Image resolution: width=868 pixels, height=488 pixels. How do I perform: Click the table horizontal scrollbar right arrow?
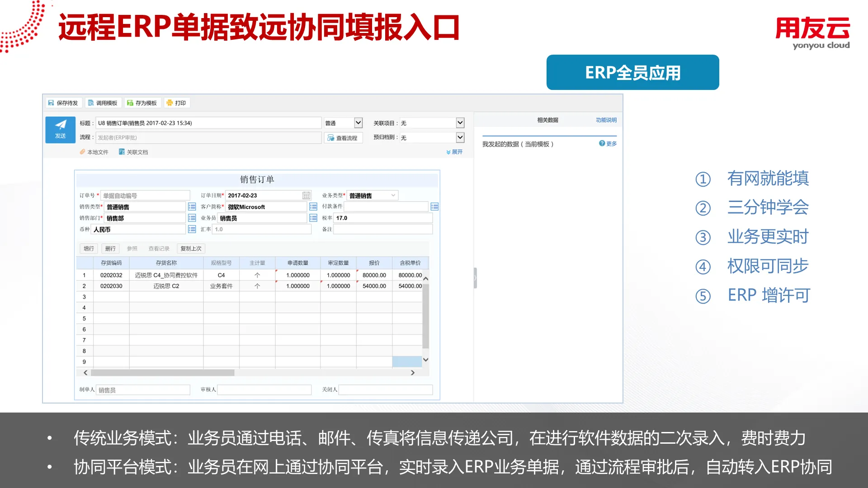coord(412,373)
